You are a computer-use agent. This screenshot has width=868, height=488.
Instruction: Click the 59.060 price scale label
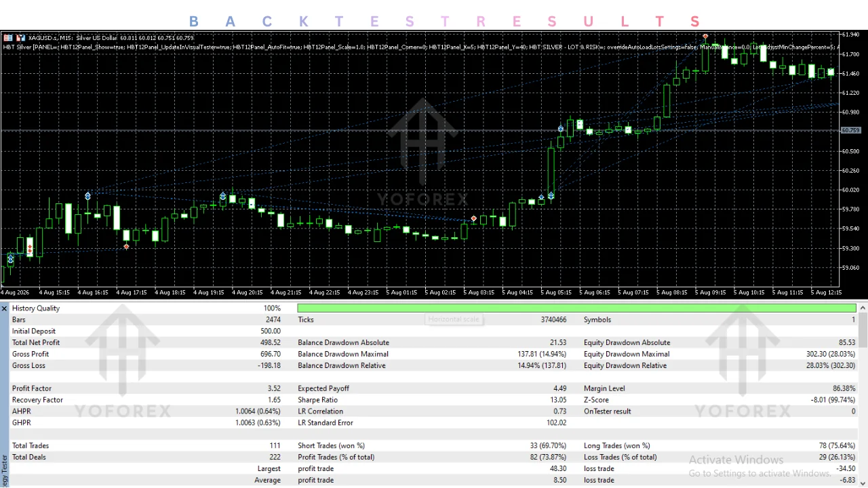[850, 268]
